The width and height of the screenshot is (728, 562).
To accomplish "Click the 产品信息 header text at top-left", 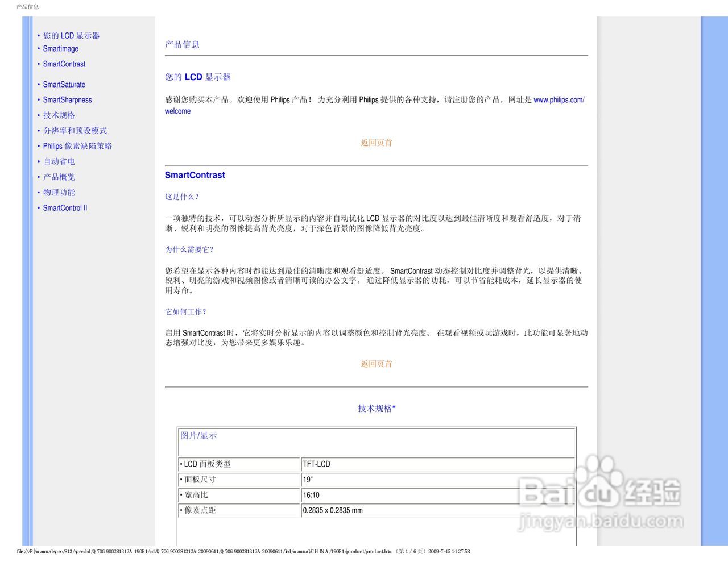I will [x=27, y=7].
